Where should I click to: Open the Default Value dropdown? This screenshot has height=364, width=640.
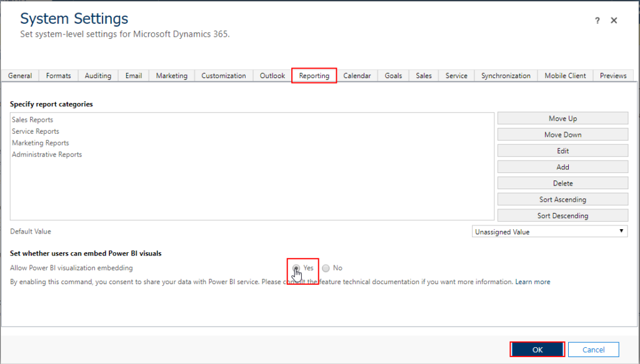(549, 232)
